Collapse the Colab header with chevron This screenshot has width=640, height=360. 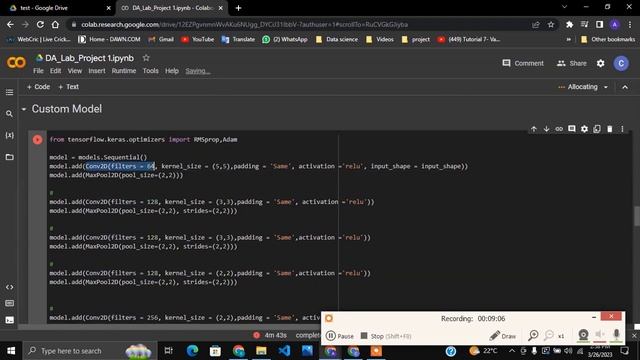coord(625,87)
